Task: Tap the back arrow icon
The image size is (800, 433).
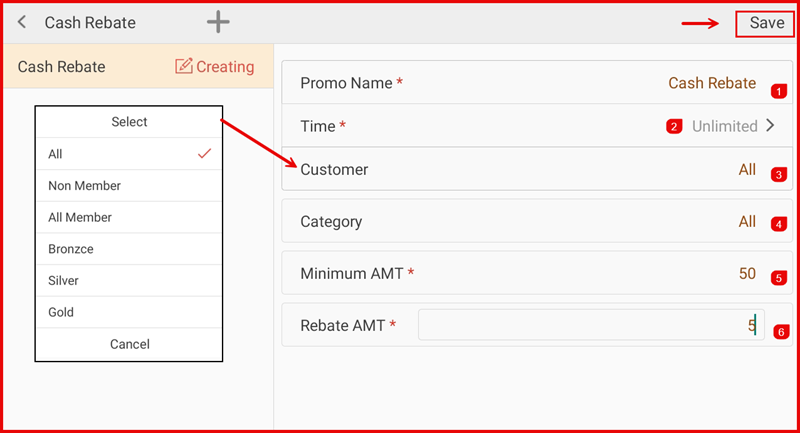Action: [x=22, y=22]
